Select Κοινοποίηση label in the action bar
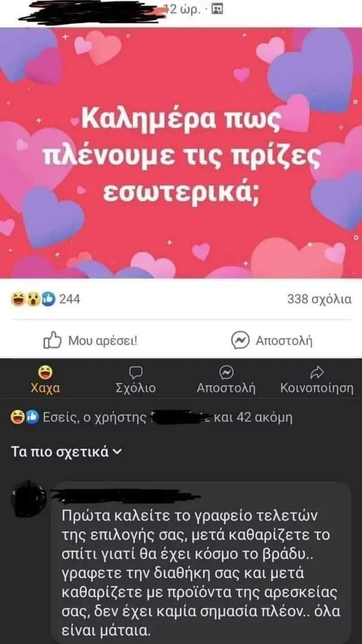 [x=317, y=388]
